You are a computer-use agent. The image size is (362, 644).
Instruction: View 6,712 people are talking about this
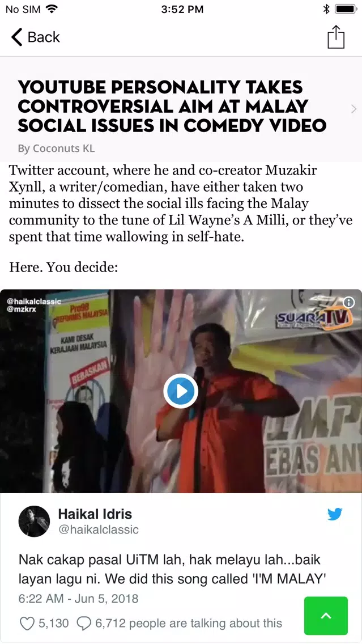pos(189,624)
